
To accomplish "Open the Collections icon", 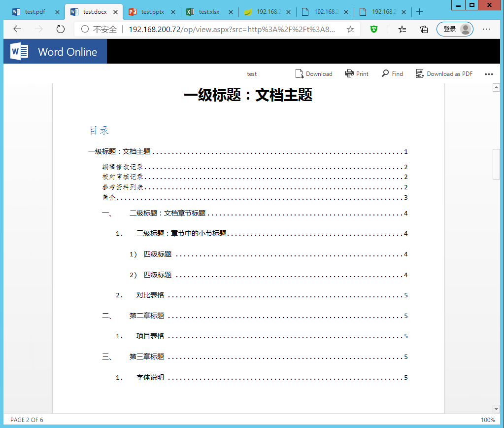I will click(x=424, y=30).
